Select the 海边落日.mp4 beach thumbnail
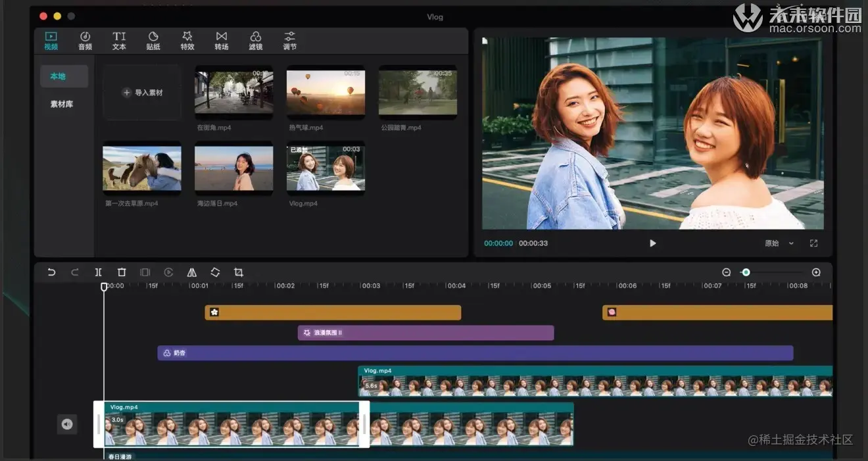 click(233, 168)
